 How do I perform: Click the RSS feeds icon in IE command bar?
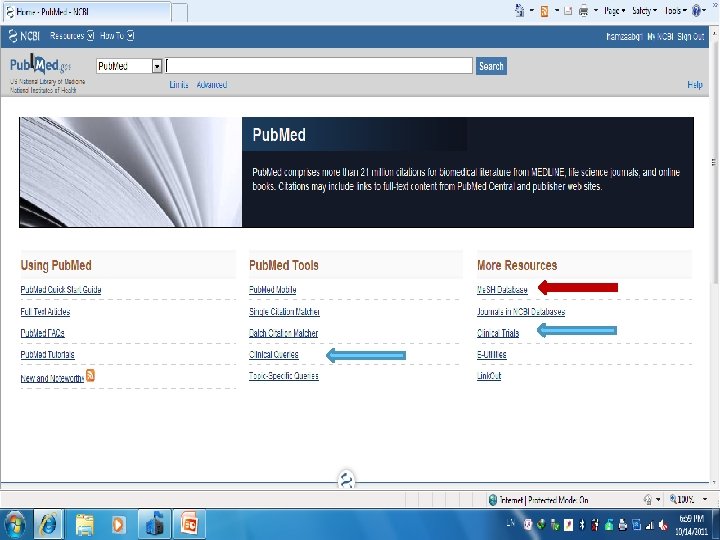point(544,11)
